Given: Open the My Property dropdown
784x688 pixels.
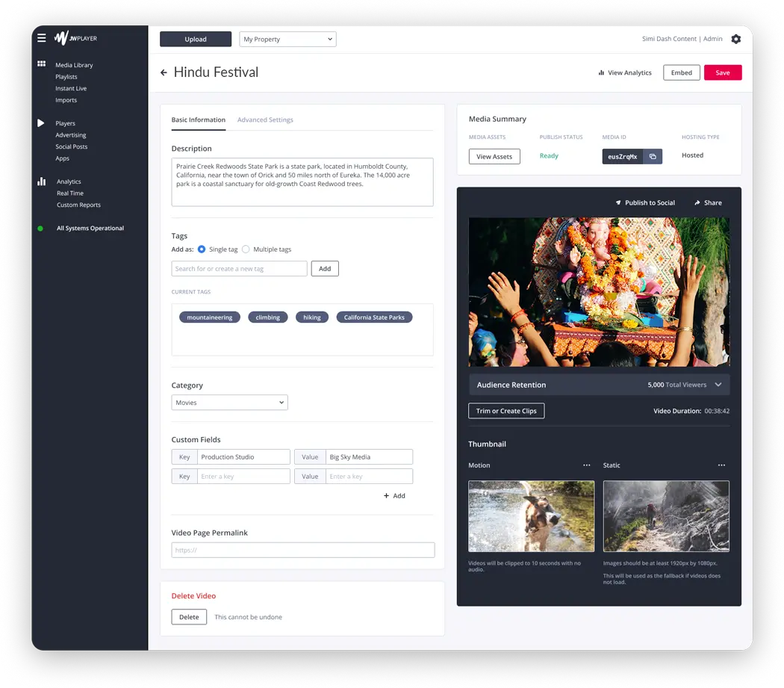Looking at the screenshot, I should [287, 39].
